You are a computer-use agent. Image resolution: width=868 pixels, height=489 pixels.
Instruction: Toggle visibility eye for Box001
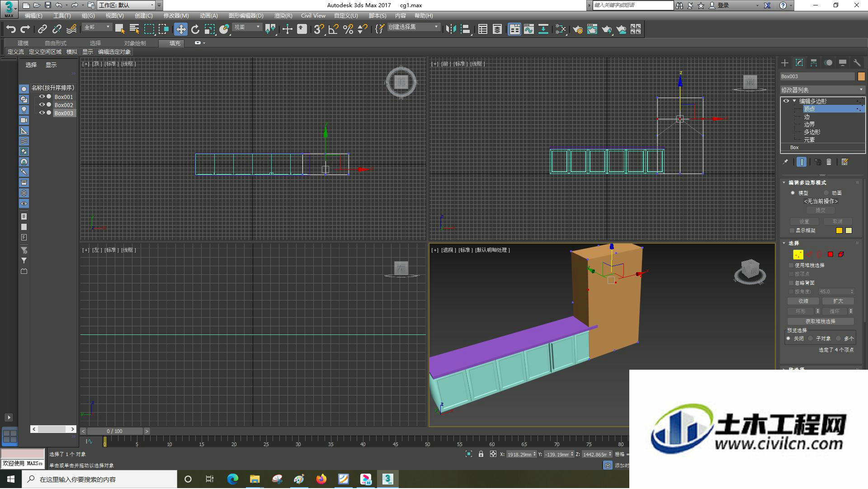point(42,97)
